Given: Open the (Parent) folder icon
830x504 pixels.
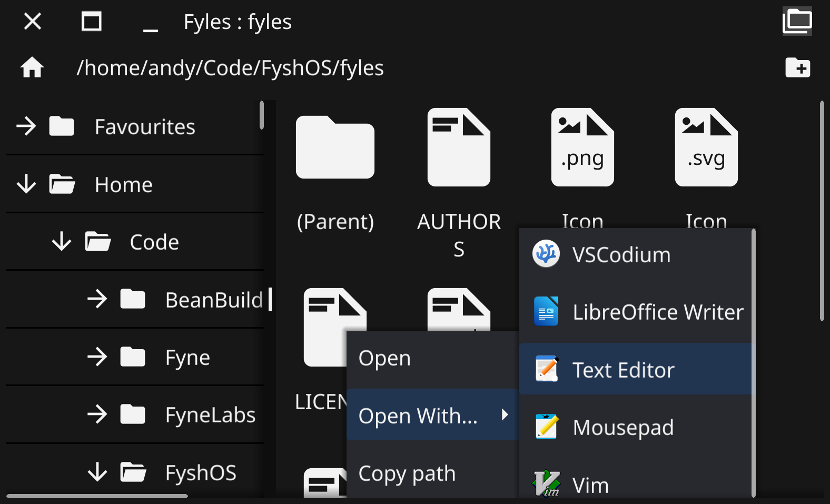Looking at the screenshot, I should click(335, 147).
